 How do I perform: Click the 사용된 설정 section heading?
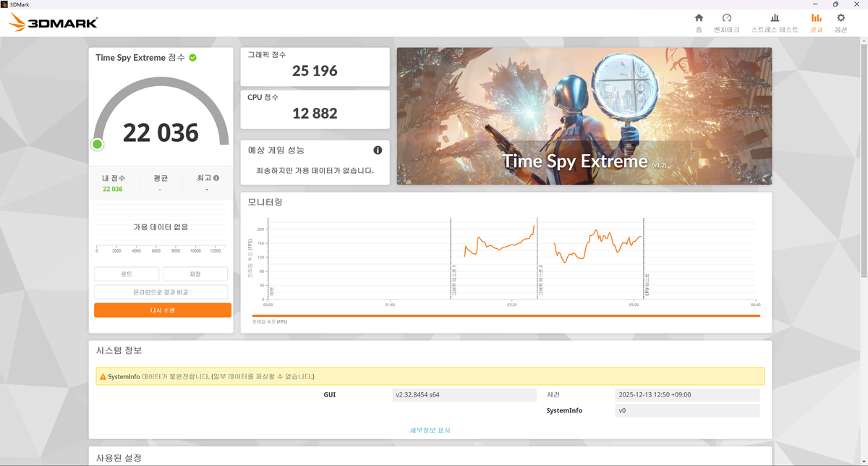click(119, 458)
